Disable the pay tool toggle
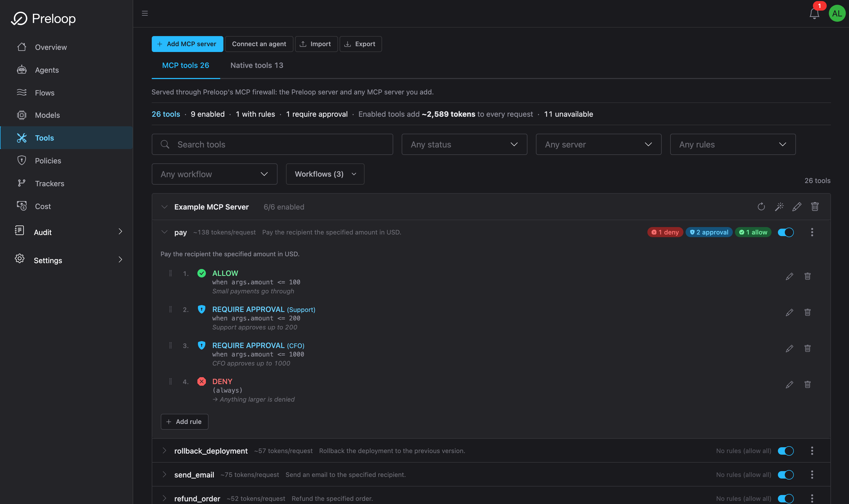This screenshot has width=849, height=504. [786, 232]
